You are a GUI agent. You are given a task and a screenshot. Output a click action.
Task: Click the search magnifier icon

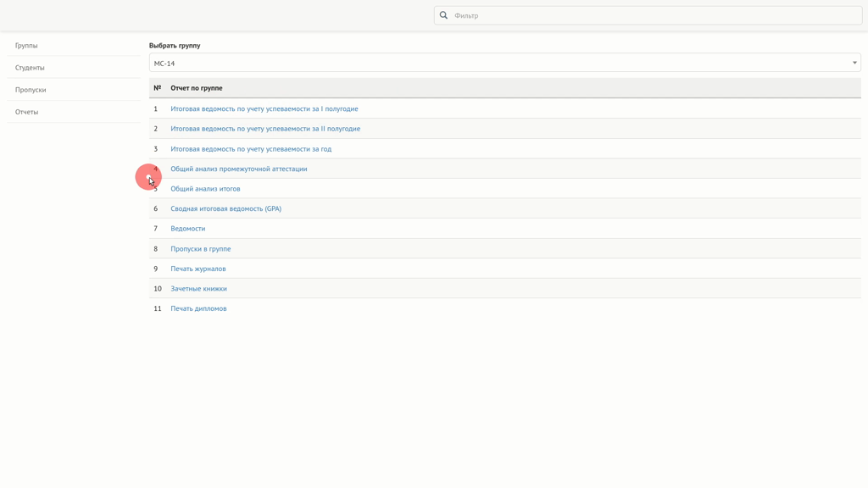click(443, 15)
